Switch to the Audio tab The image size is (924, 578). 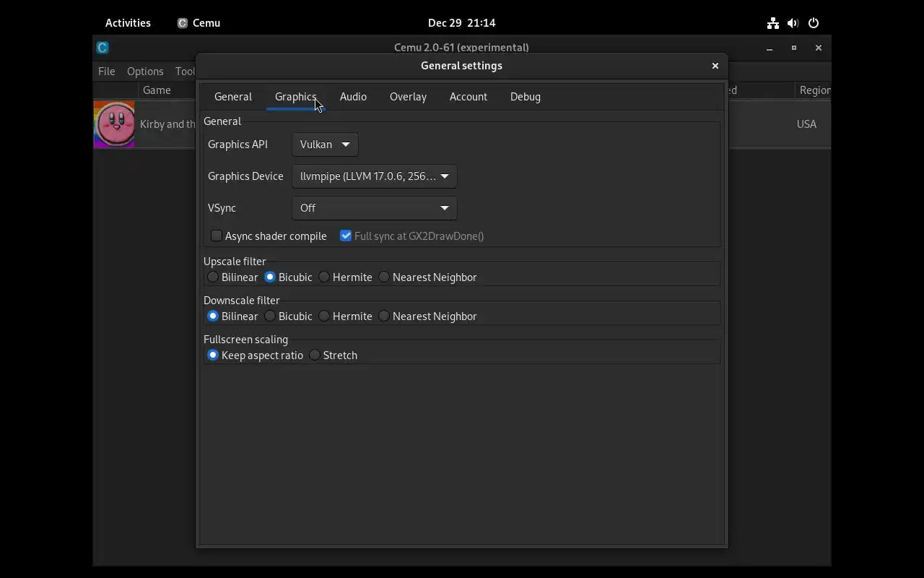[x=353, y=97]
